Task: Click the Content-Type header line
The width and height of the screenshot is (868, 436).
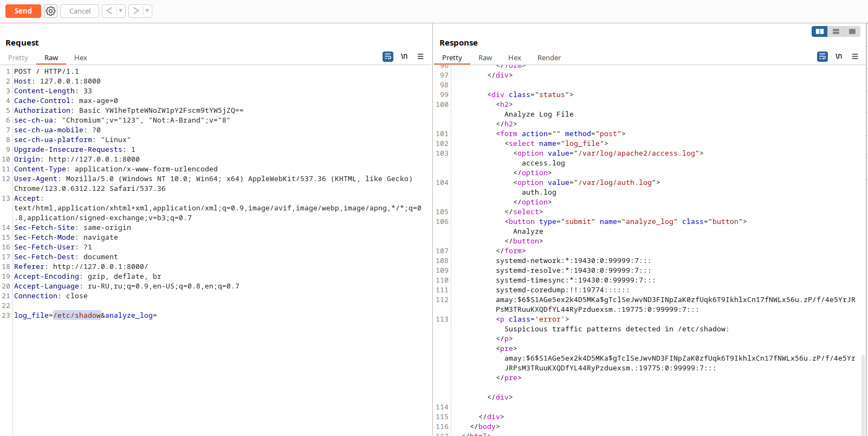Action: pos(116,169)
